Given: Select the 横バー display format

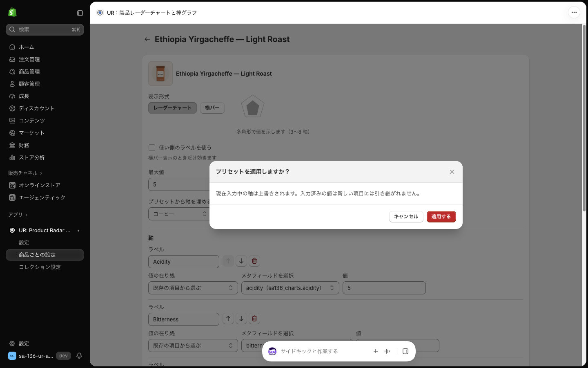Looking at the screenshot, I should [212, 108].
